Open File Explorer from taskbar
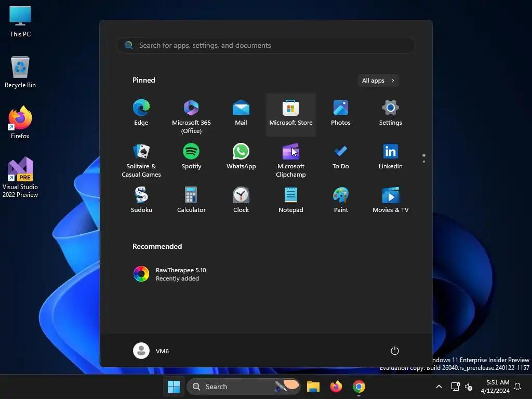Screen dimensions: 532x399 click(x=313, y=387)
